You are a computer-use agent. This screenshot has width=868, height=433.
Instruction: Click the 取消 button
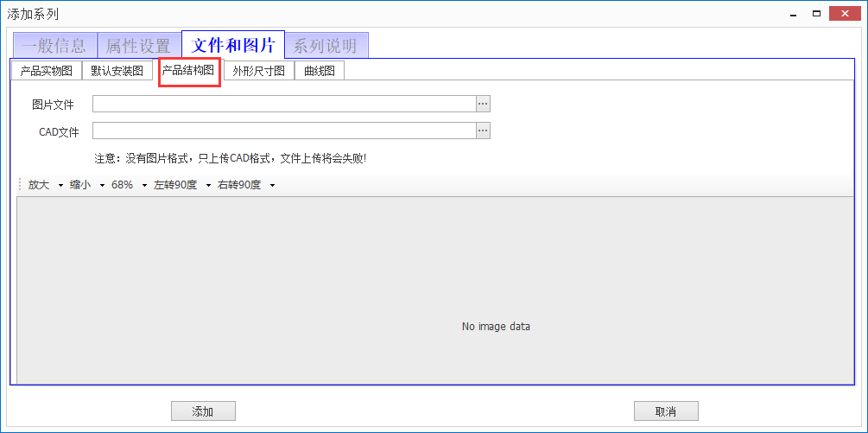coord(666,411)
